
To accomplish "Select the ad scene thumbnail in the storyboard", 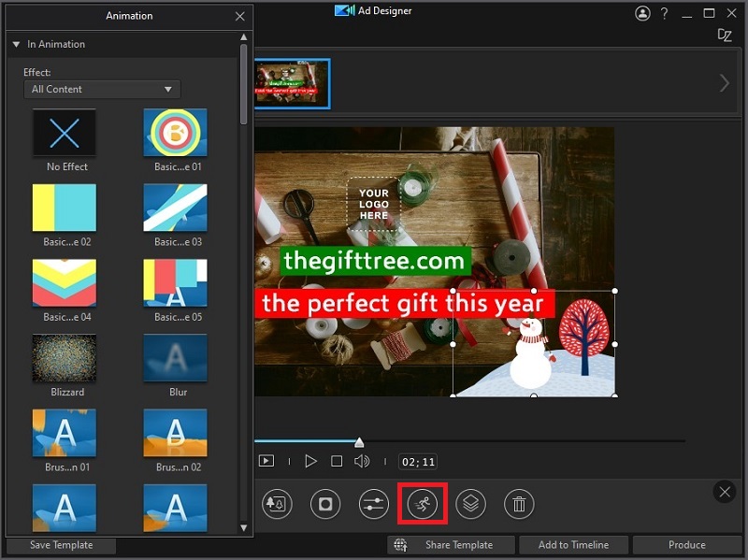I will [x=292, y=83].
